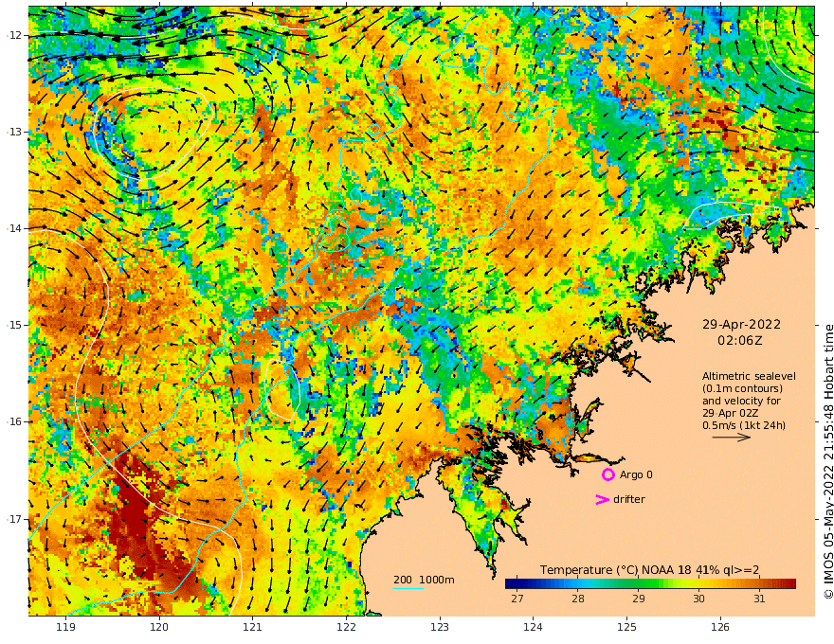Click the 0.5m/s velocity scale arrow
This screenshot has width=834, height=644.
[732, 438]
